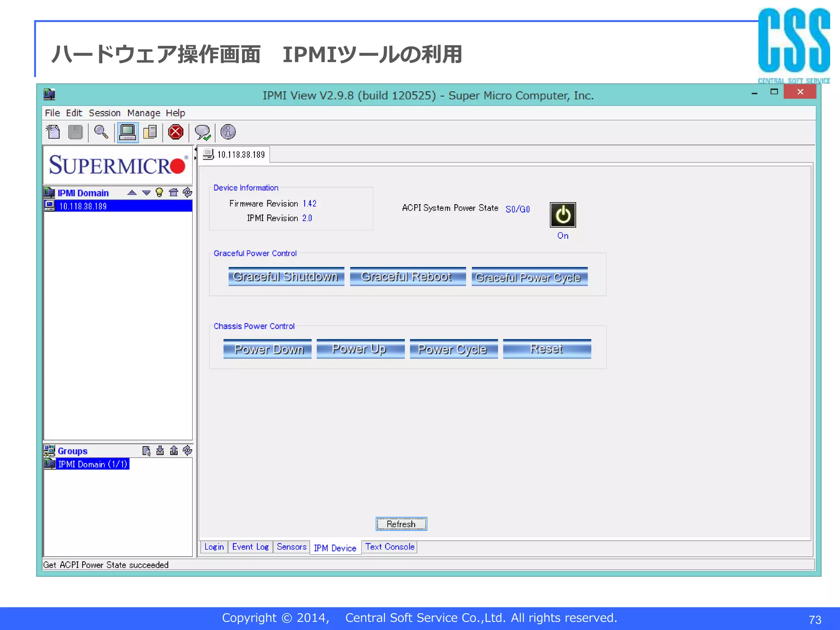
Task: Open the info about icon
Action: point(228,132)
